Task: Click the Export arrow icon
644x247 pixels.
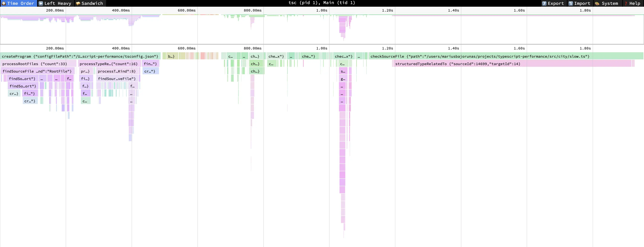Action: point(544,3)
